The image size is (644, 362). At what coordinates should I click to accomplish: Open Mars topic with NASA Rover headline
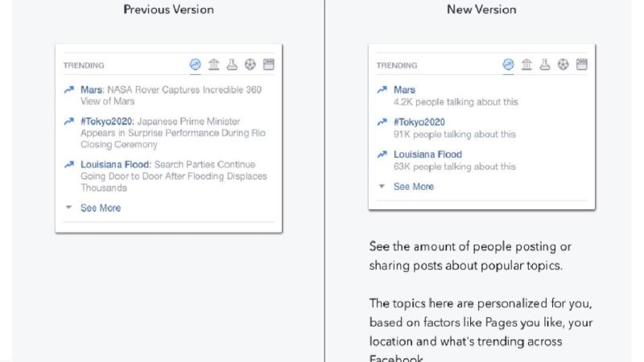pos(90,90)
